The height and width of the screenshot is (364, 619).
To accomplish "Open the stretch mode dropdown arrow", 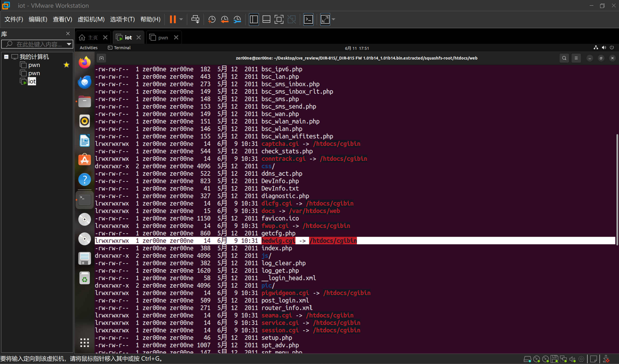I will 334,19.
